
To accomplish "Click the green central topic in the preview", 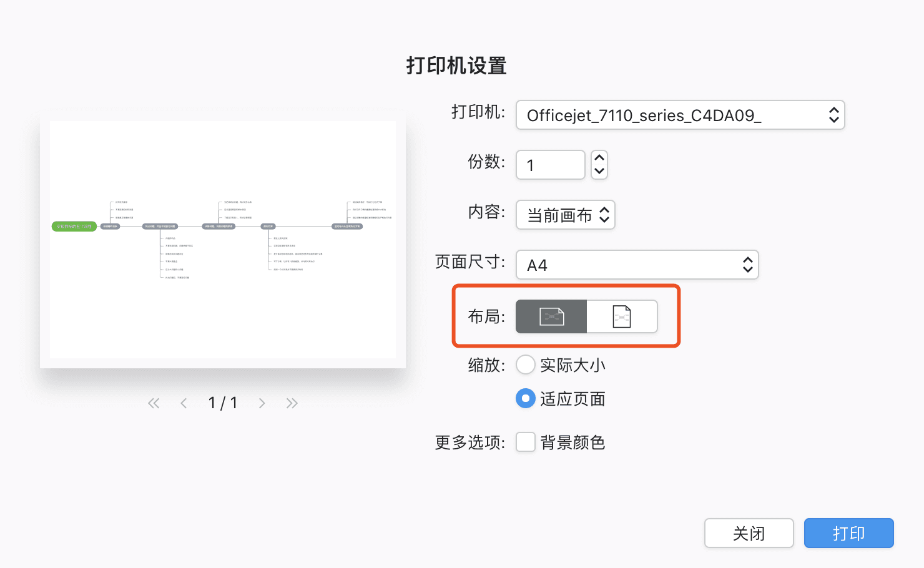I will pyautogui.click(x=73, y=226).
